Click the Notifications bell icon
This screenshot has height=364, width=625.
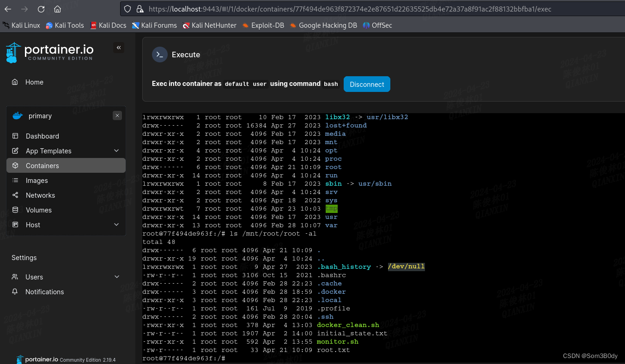[x=15, y=292]
